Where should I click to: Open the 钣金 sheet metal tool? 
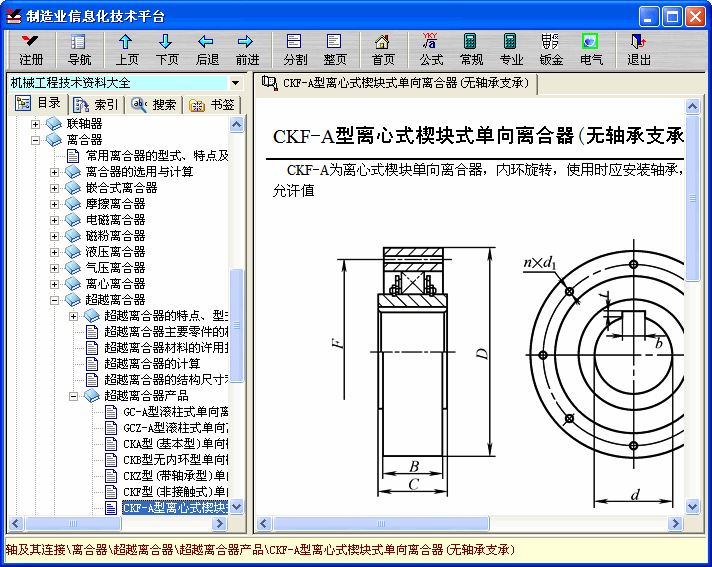click(551, 49)
